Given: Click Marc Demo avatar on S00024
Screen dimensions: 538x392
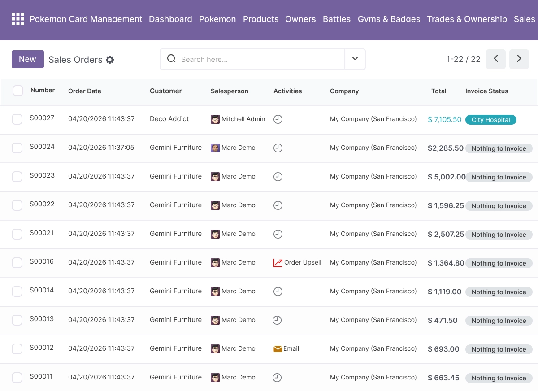Looking at the screenshot, I should pos(215,148).
